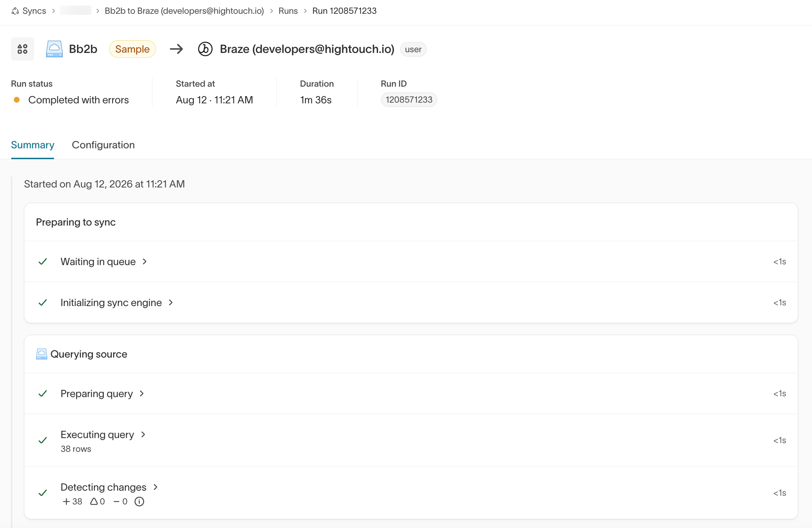Image resolution: width=812 pixels, height=528 pixels.
Task: Click the Aug 12 · 11:21 AM value
Action: point(214,100)
